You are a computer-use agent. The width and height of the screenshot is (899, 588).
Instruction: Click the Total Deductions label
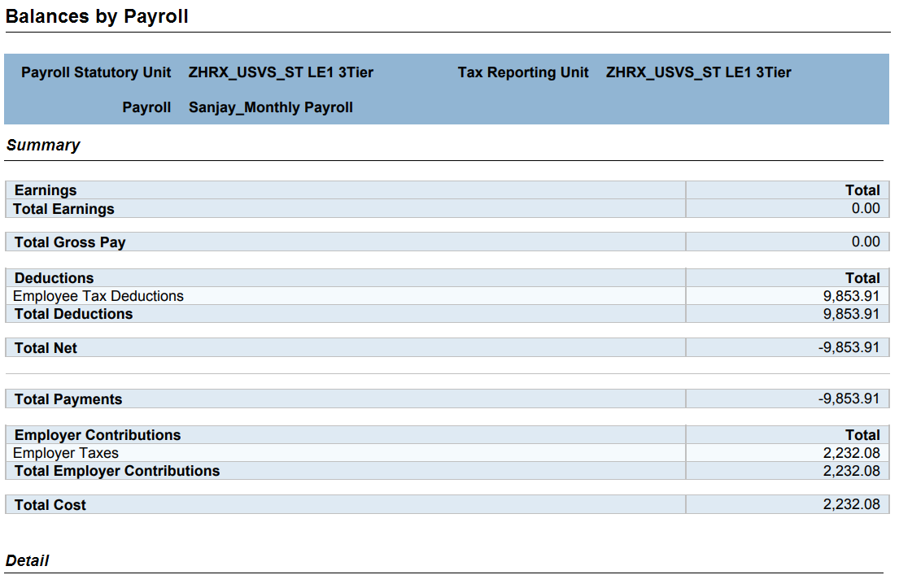(x=73, y=314)
